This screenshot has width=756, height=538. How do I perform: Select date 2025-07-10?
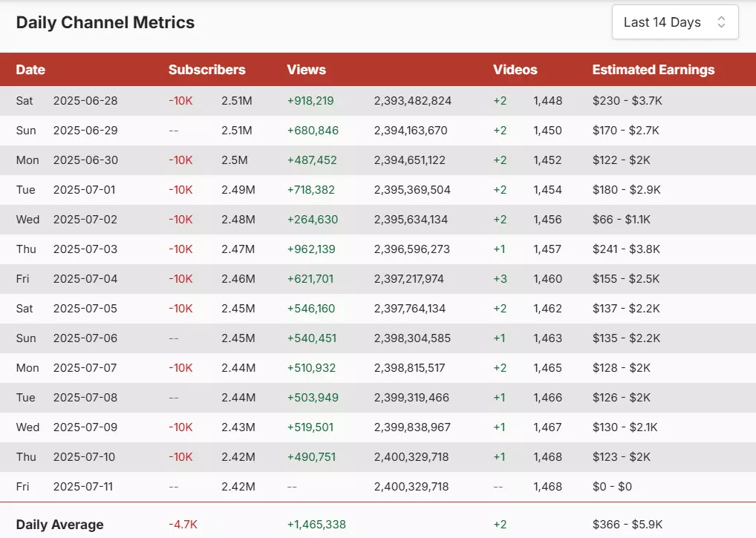85,457
